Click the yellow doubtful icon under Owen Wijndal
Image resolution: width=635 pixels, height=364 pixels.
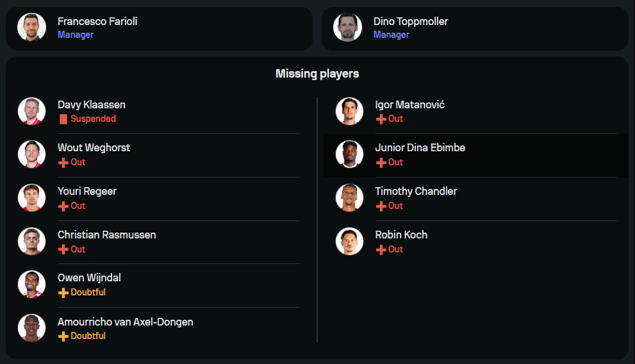pos(63,293)
